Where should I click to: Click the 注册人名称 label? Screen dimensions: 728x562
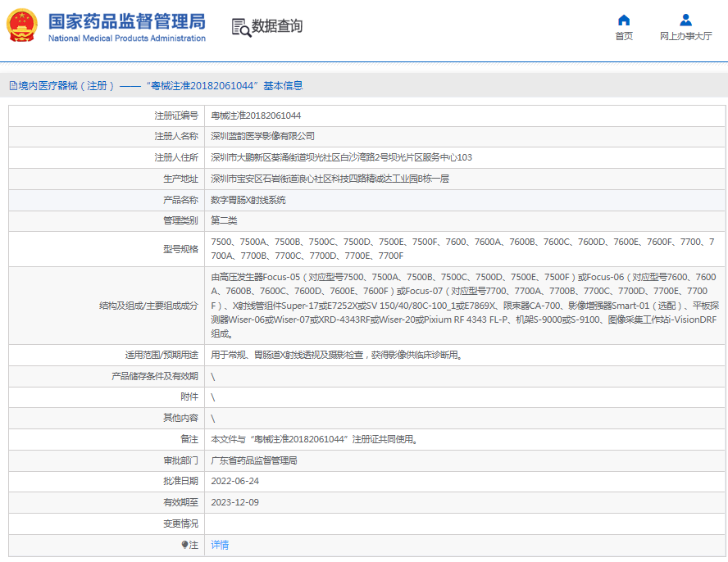(x=176, y=136)
